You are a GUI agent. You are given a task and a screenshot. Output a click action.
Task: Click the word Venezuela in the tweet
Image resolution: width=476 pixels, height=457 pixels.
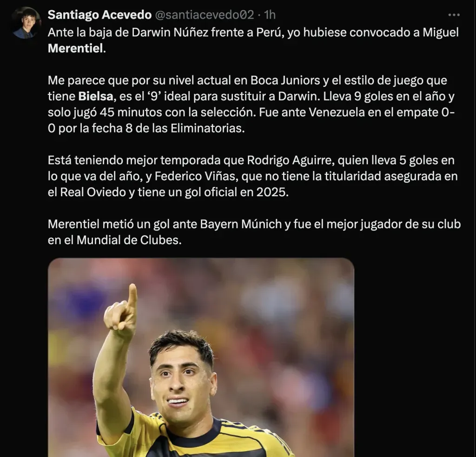(x=337, y=113)
